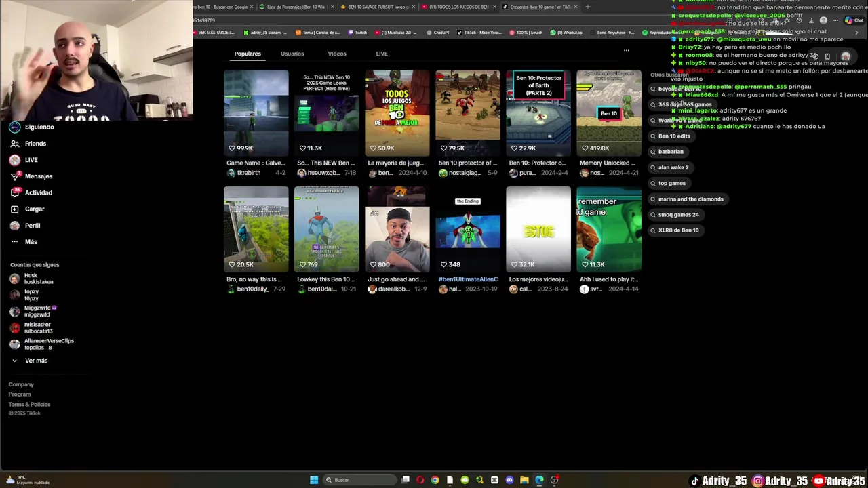Open Miggzwrld account avatar
Screen dimensions: 868x488
(15, 311)
